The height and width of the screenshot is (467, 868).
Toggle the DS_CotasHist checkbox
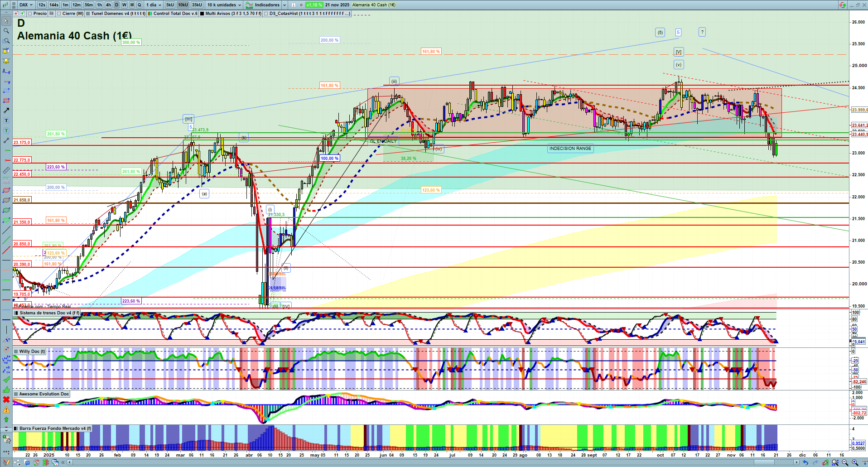coord(266,14)
